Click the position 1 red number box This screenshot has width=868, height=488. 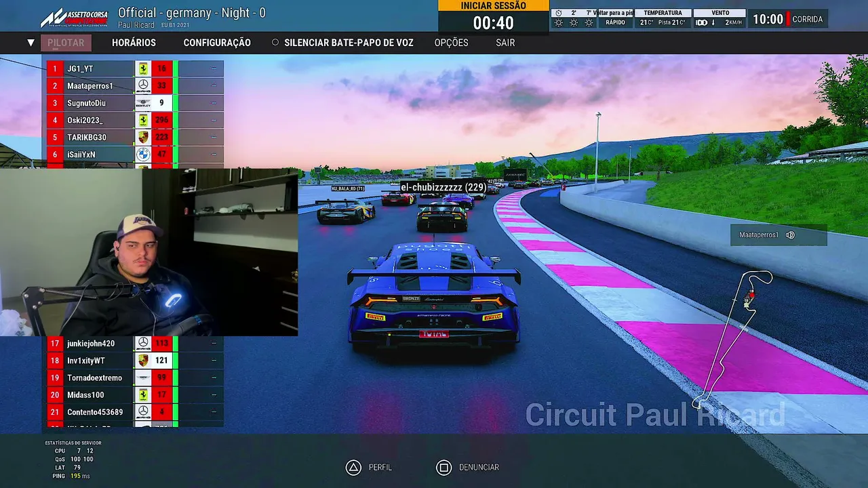[x=55, y=68]
